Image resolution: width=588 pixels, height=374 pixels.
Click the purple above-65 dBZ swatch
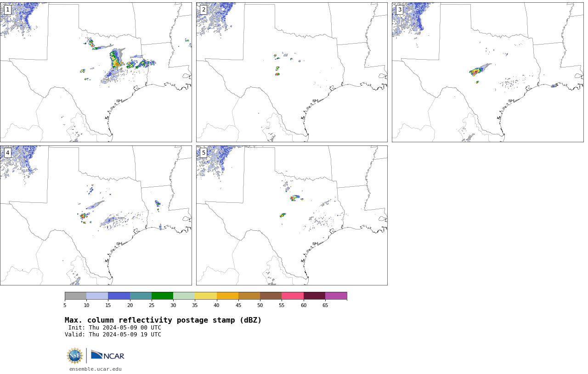click(x=336, y=296)
